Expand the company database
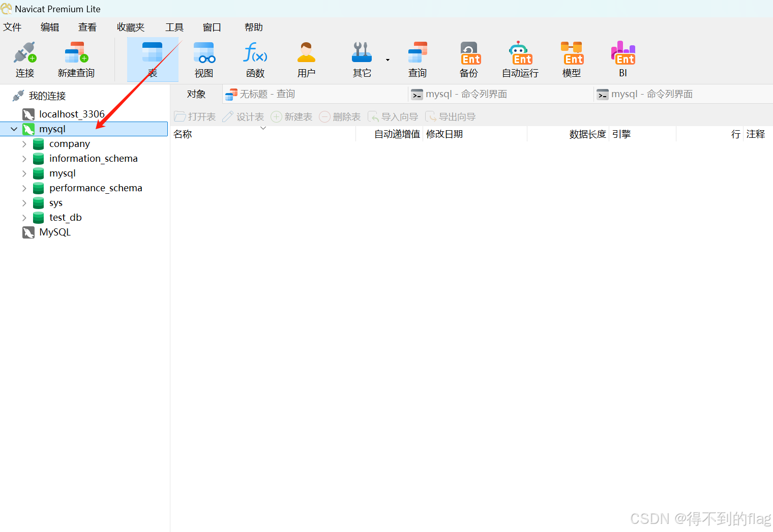The width and height of the screenshot is (773, 532). coord(24,144)
